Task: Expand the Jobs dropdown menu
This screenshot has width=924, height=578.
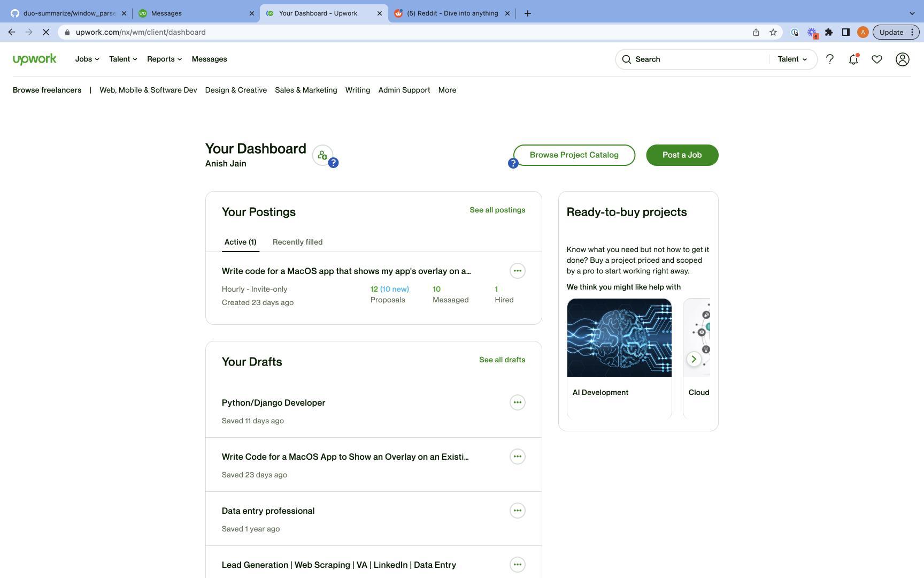Action: pos(87,59)
